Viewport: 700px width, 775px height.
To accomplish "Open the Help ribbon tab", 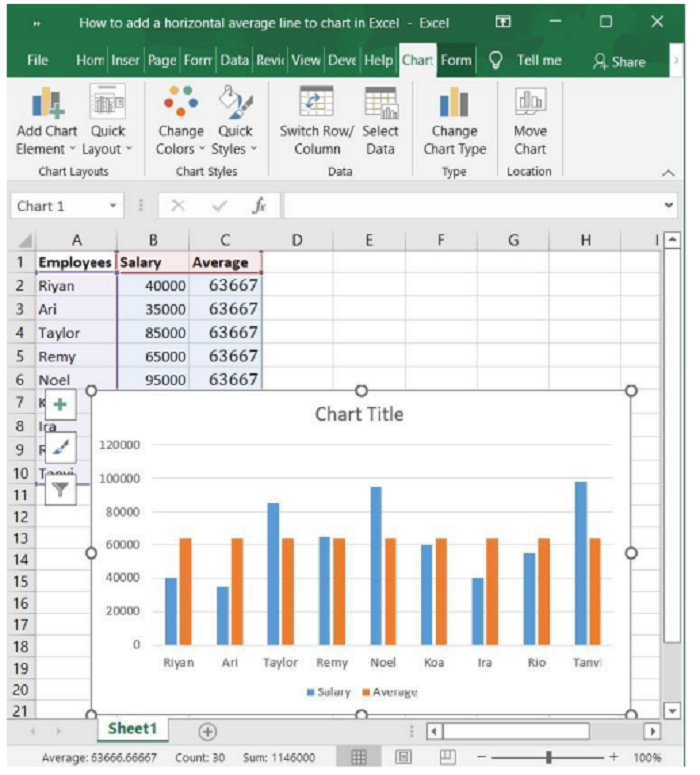I will (x=378, y=60).
